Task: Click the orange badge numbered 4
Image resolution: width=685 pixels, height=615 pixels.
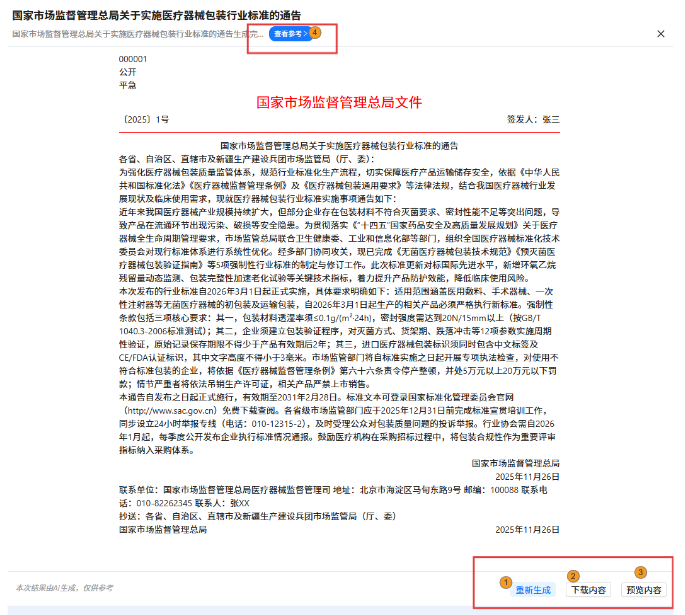Action: tap(316, 31)
